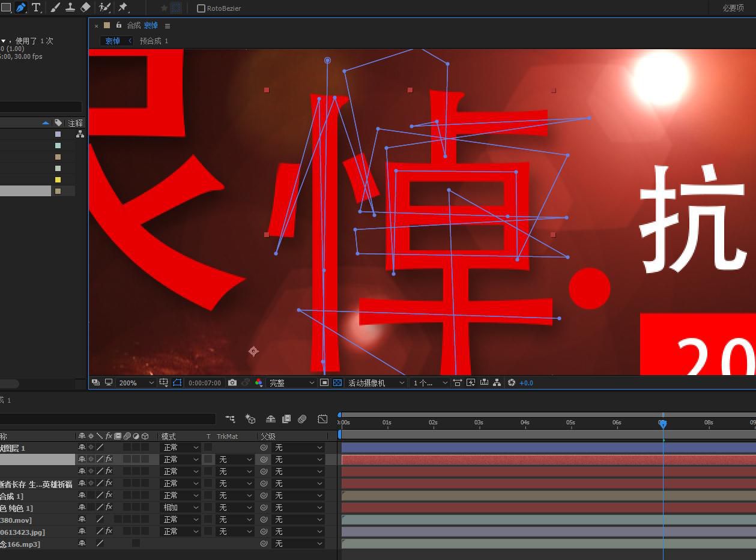Switch to the 哀悼 composition tab
Viewport: 756px width, 560px height.
click(x=150, y=25)
